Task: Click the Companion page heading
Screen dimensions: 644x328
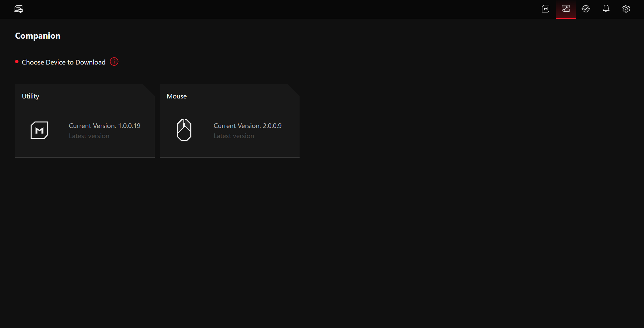Action: point(38,36)
